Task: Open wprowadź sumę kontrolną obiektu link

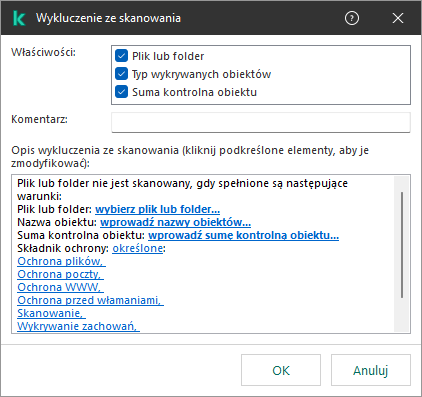Action: [x=243, y=235]
